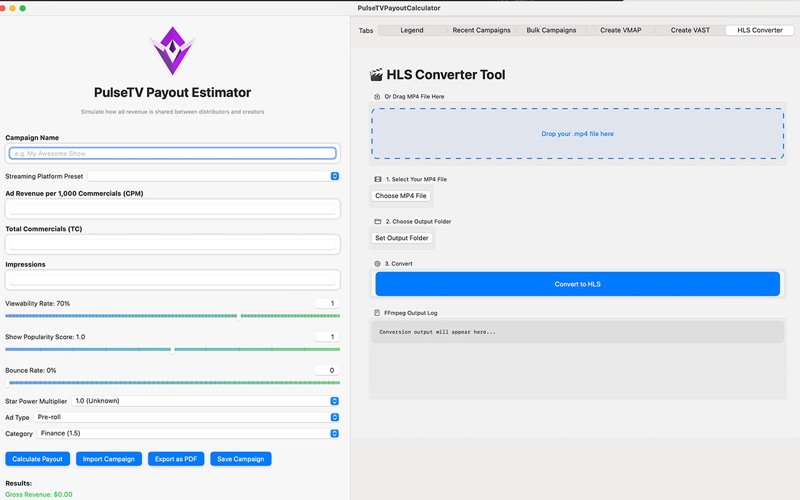Start conversion with Convert to HLS

(x=578, y=284)
